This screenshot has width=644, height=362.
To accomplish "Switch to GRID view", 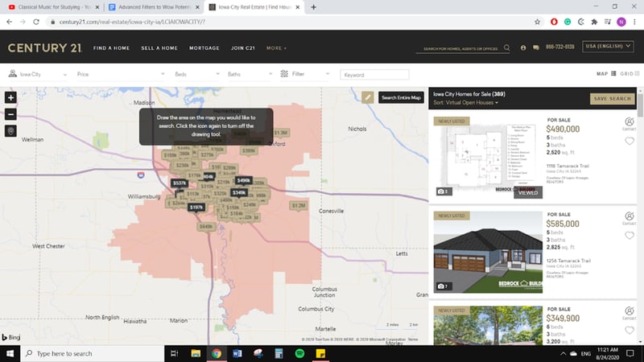I will (x=630, y=73).
